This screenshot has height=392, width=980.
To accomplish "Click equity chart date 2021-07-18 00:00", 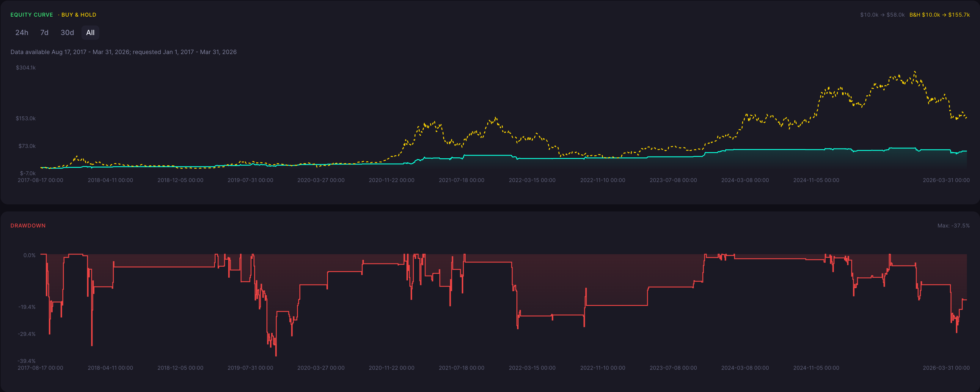I will click(461, 181).
